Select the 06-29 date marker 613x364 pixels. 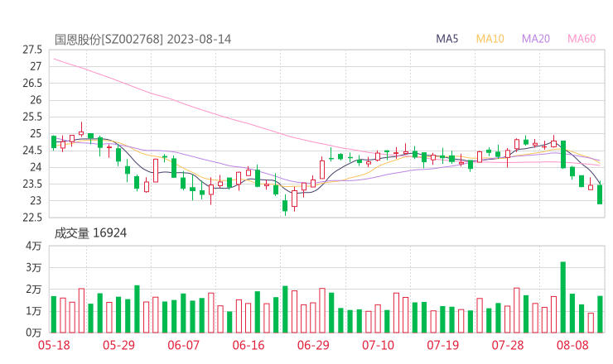coord(313,345)
